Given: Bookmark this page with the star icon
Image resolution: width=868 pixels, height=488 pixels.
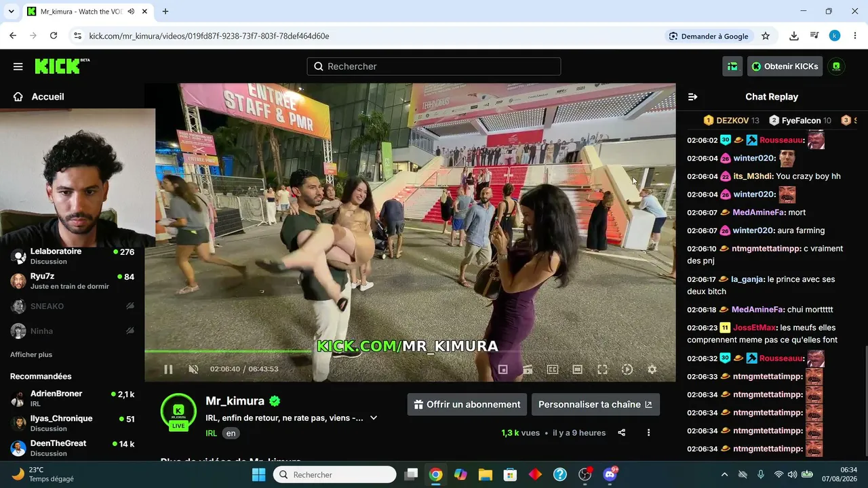Looking at the screenshot, I should [766, 36].
